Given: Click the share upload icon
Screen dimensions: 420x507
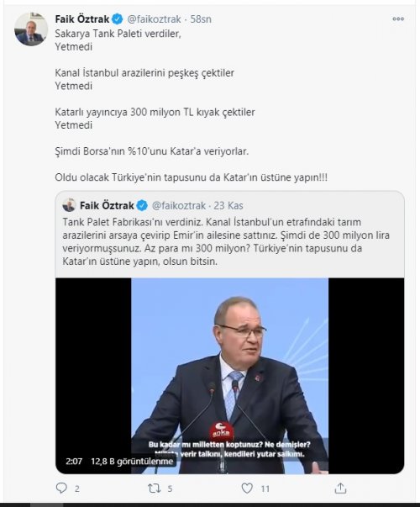Looking at the screenshot, I should click(340, 488).
